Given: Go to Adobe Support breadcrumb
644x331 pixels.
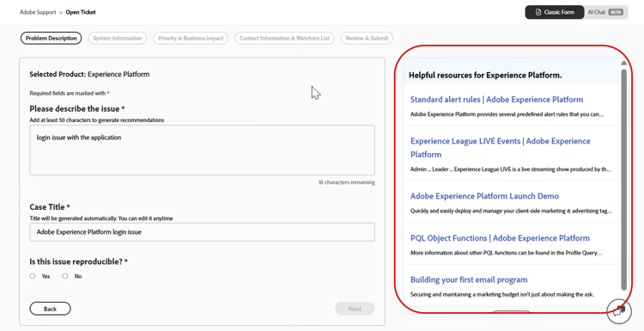Looking at the screenshot, I should click(x=38, y=12).
